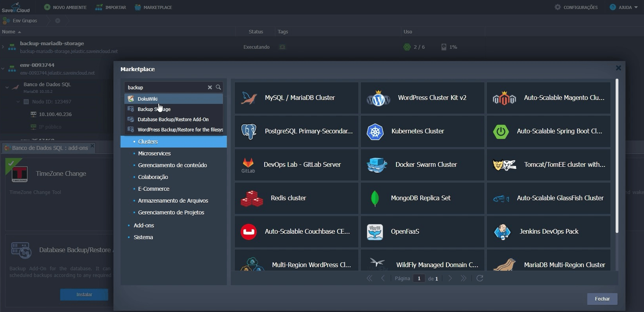The height and width of the screenshot is (312, 644).
Task: Open the Add-ons category
Action: click(144, 225)
